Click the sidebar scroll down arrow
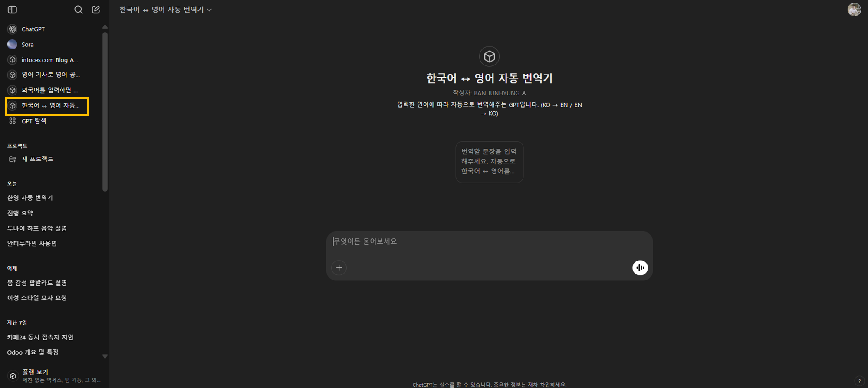The width and height of the screenshot is (868, 388). (105, 356)
